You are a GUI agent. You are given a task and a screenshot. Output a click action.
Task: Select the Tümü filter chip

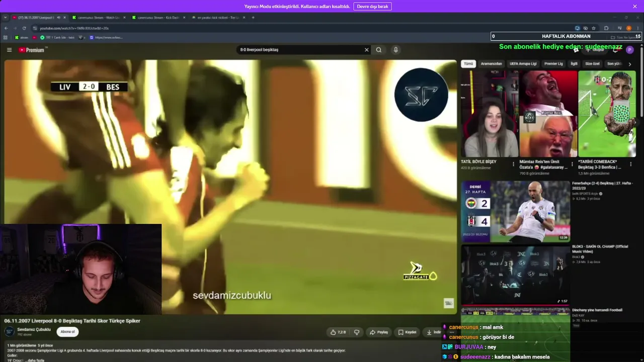tap(468, 64)
